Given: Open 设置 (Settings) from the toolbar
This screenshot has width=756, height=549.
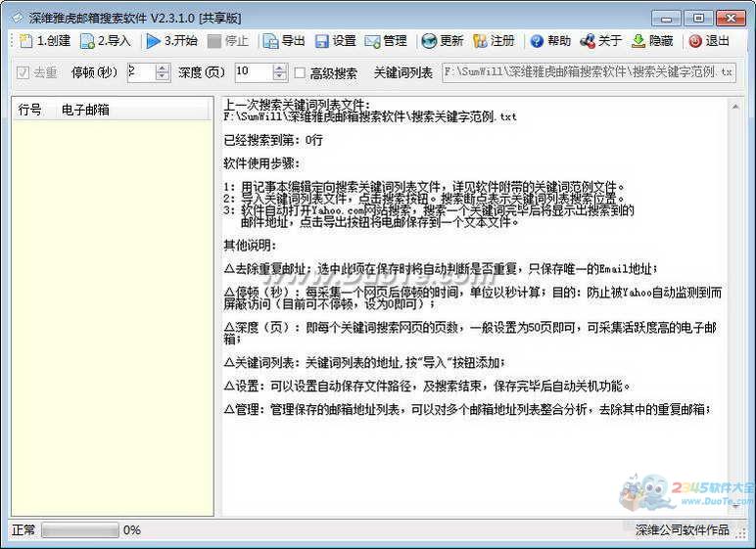Looking at the screenshot, I should click(336, 41).
